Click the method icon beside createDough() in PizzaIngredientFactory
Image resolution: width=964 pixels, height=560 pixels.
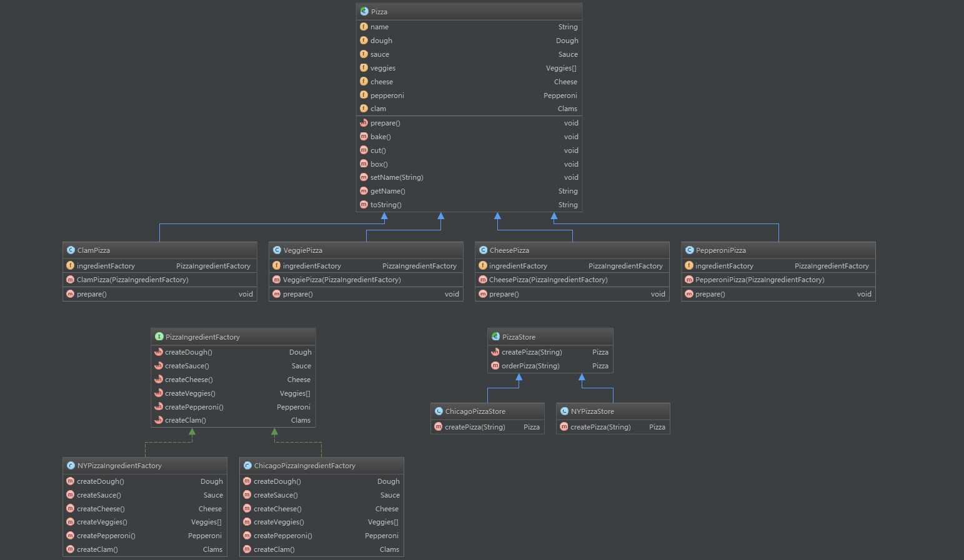[x=159, y=352]
